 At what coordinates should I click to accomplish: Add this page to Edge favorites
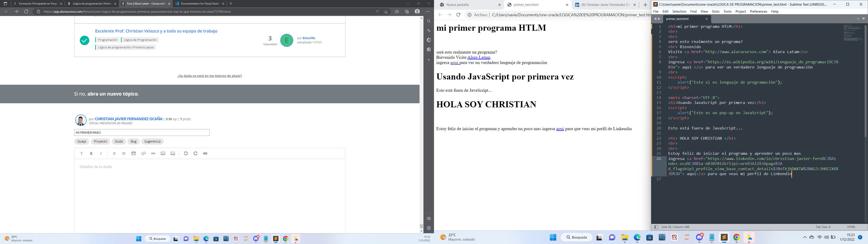pos(385,12)
